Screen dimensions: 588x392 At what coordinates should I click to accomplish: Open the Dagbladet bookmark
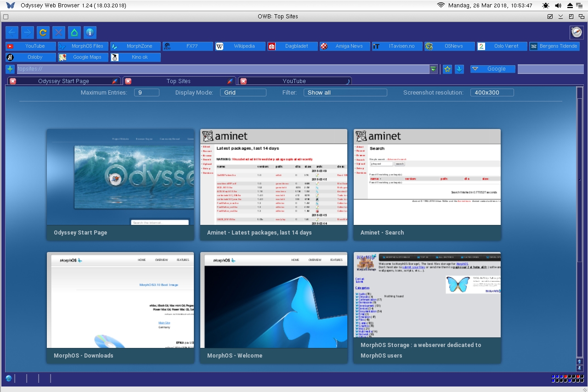click(x=293, y=46)
